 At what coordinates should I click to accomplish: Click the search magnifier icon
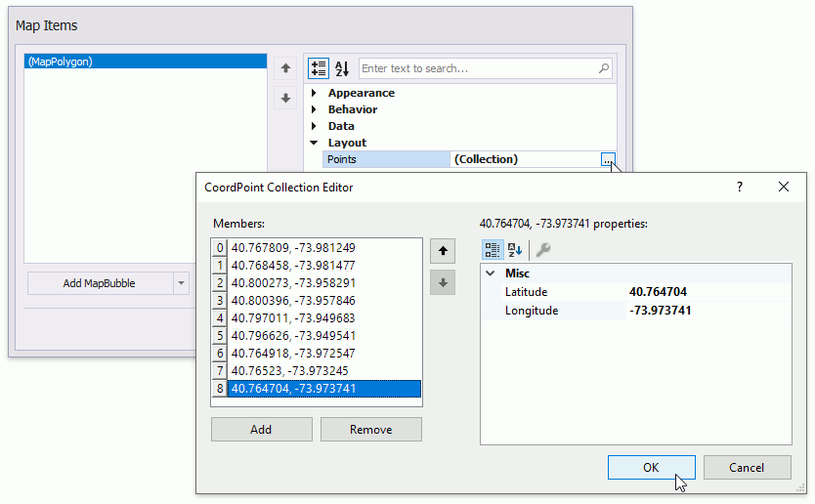[604, 68]
